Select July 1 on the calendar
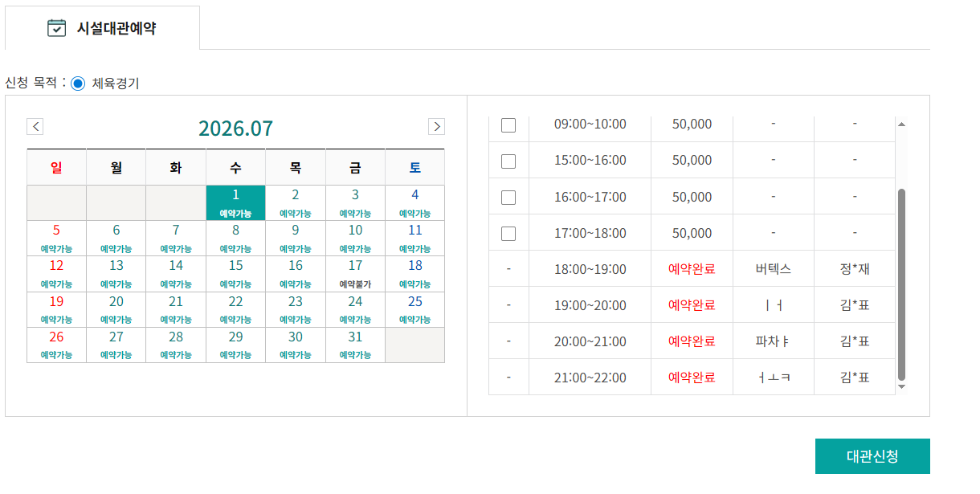Viewport: 980px width, 494px height. [x=235, y=203]
